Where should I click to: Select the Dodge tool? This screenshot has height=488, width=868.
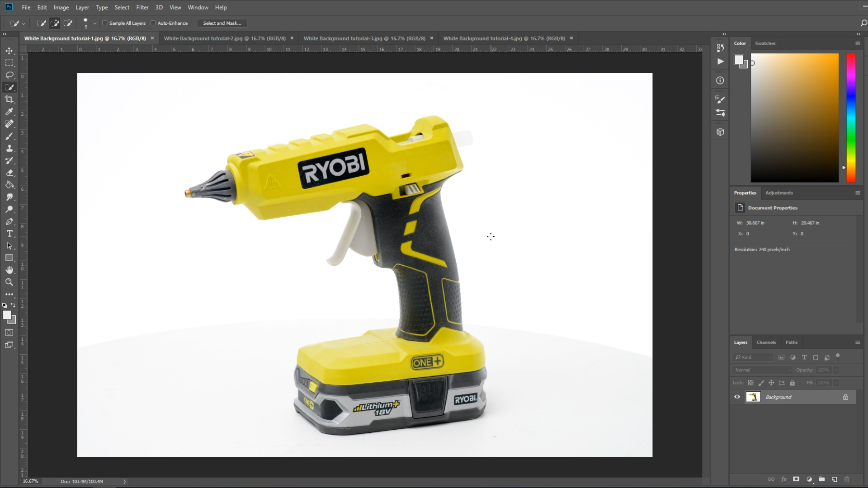(x=9, y=209)
